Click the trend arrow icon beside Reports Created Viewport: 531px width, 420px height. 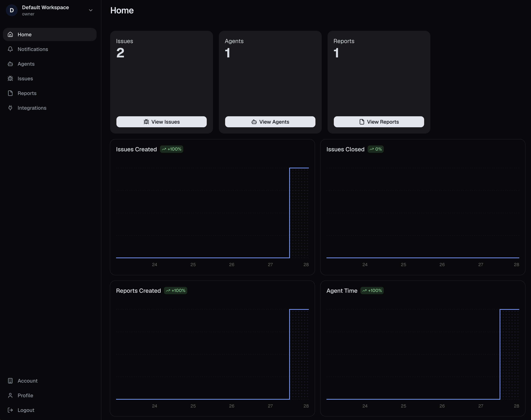click(x=168, y=291)
